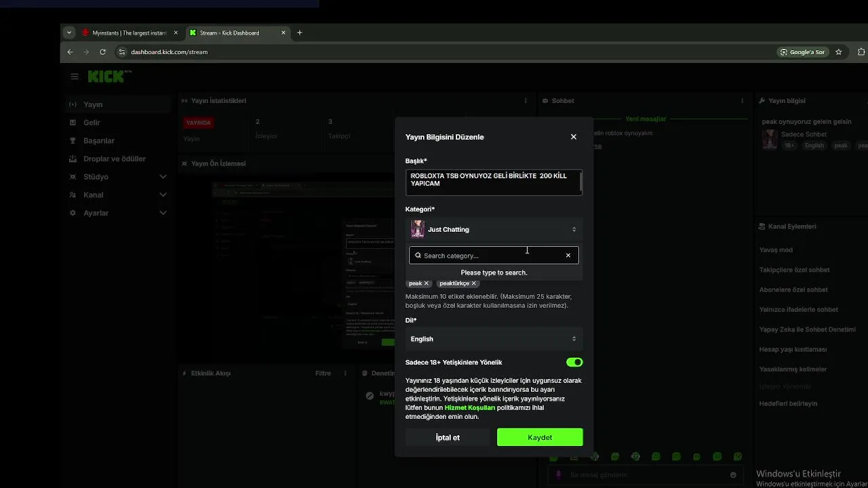Screen dimensions: 868x488
Task: Open the Hizmet Koşulları link
Action: coord(470,408)
